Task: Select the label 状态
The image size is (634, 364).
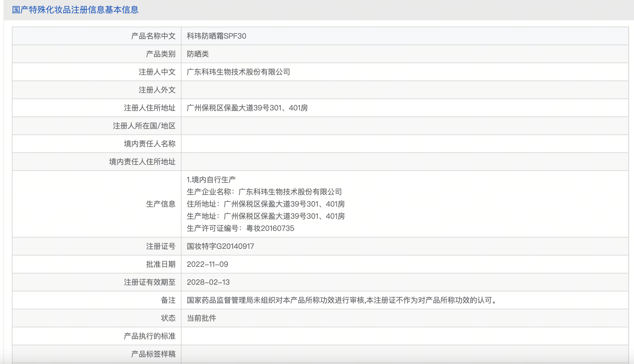Action: (168, 318)
